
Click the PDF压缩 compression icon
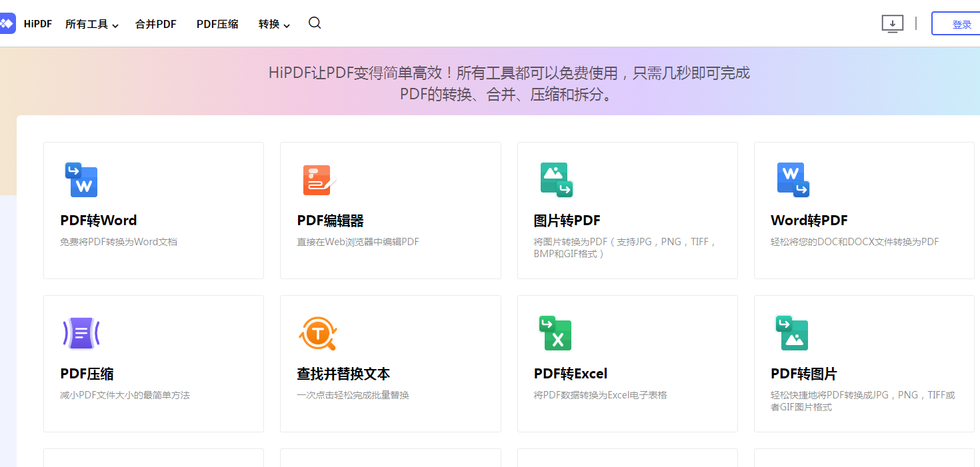(x=81, y=333)
